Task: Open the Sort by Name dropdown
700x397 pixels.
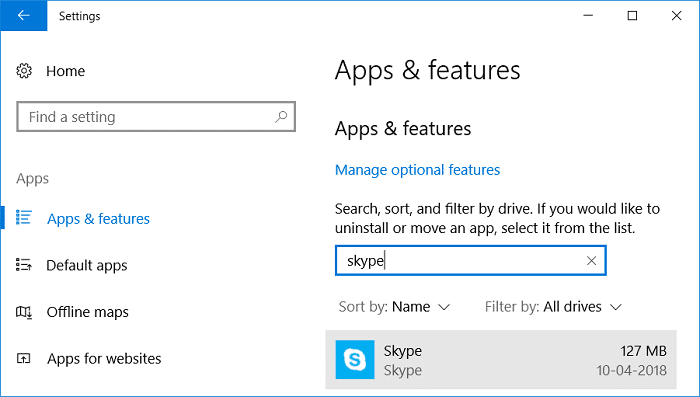Action: click(394, 307)
